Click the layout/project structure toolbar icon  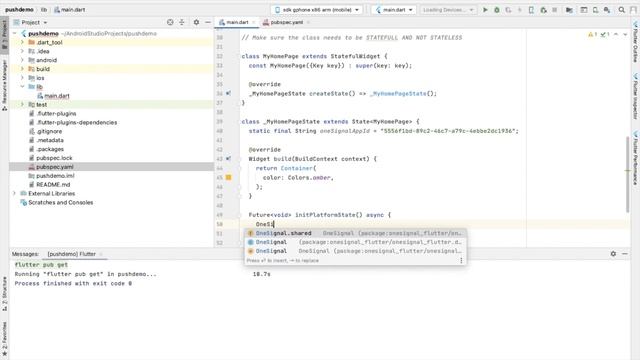[584, 10]
